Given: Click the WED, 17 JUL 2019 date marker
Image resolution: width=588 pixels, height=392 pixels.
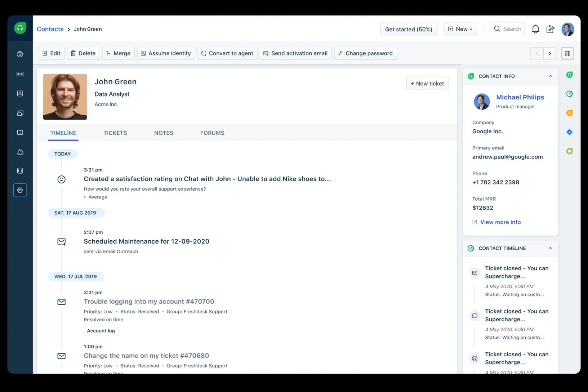Looking at the screenshot, I should [76, 277].
